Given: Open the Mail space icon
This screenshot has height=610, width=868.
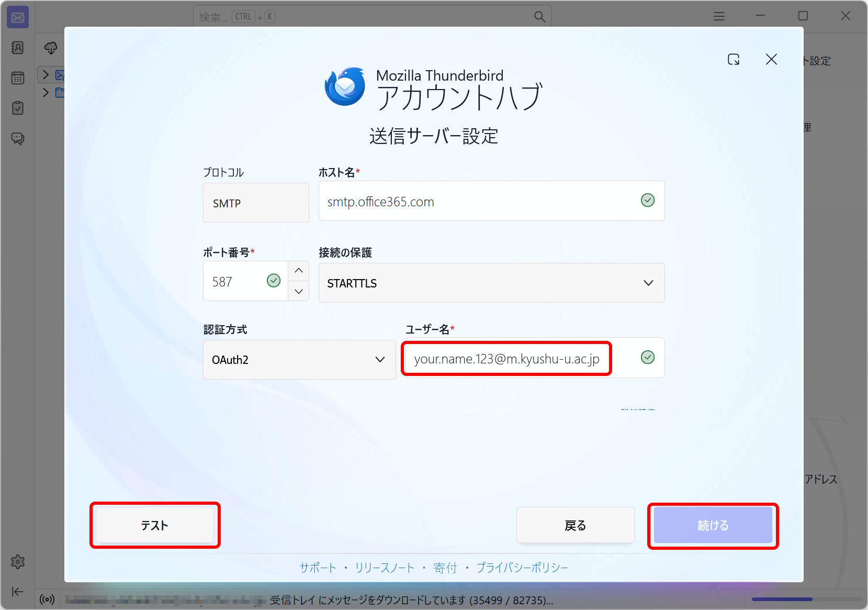Looking at the screenshot, I should (x=18, y=18).
